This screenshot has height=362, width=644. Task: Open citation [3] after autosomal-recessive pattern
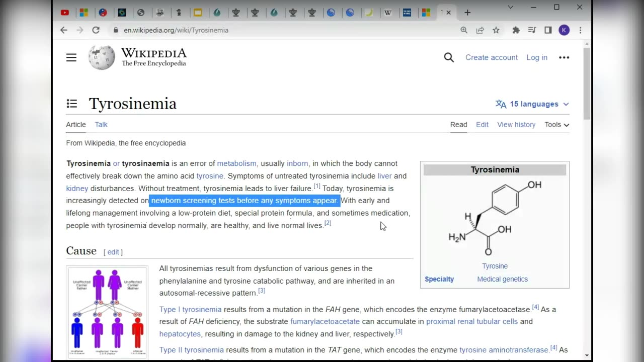tap(262, 291)
